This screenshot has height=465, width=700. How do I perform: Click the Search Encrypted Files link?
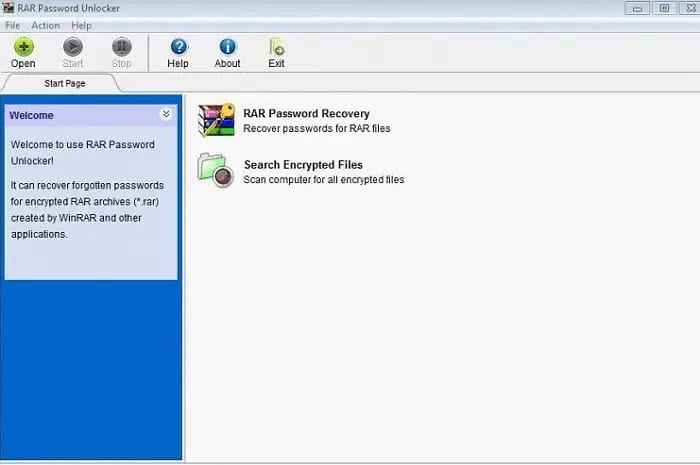pos(303,165)
